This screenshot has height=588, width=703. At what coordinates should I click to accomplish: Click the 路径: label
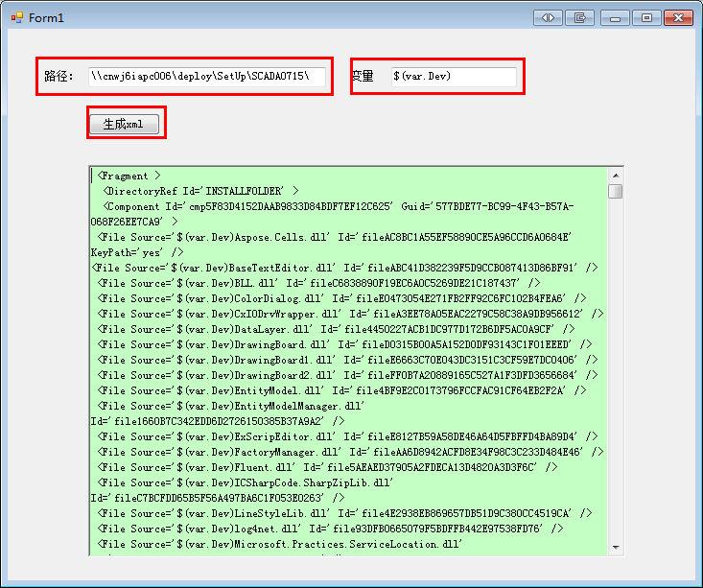(x=59, y=76)
